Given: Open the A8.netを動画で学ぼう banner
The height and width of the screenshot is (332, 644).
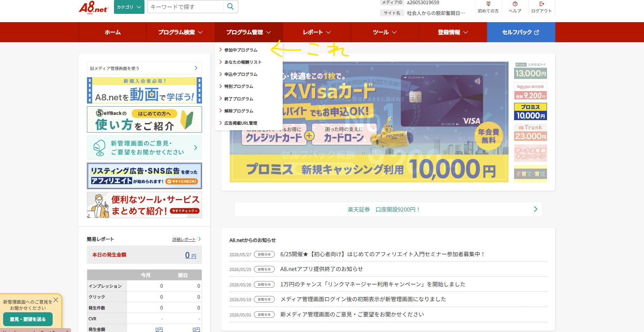Looking at the screenshot, I should [x=144, y=90].
